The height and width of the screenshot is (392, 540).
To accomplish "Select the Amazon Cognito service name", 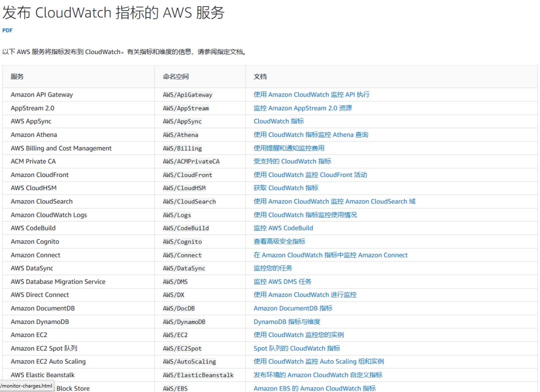I will pyautogui.click(x=35, y=241).
